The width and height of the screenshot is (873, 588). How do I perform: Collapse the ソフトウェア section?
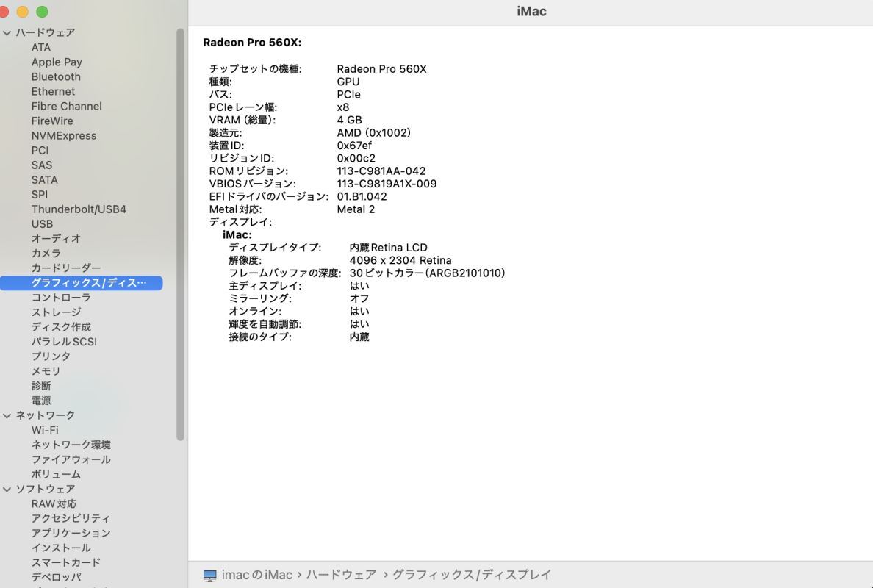click(7, 489)
